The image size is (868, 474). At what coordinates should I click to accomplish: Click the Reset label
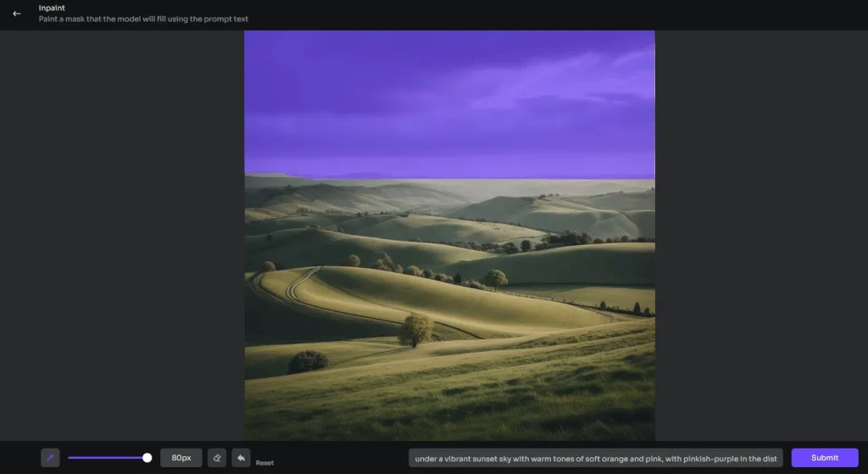(x=264, y=463)
